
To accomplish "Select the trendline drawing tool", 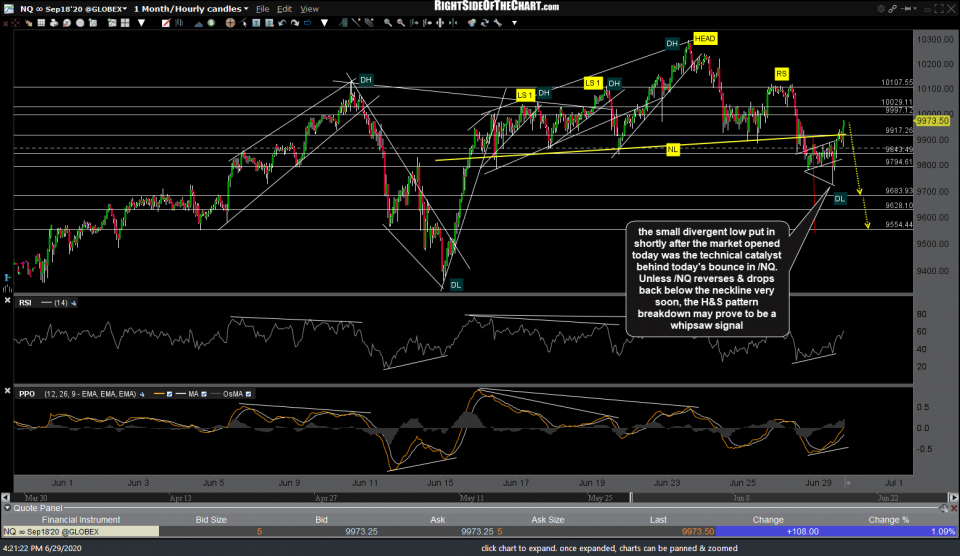I will coord(356,23).
